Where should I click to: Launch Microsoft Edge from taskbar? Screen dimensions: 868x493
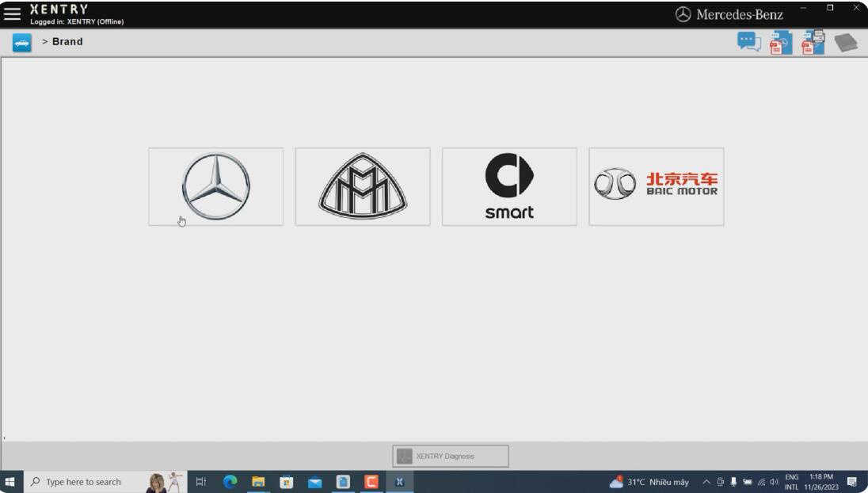230,482
